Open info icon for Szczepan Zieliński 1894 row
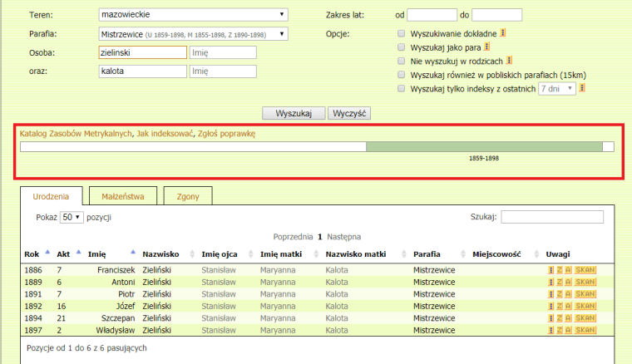 tap(551, 318)
